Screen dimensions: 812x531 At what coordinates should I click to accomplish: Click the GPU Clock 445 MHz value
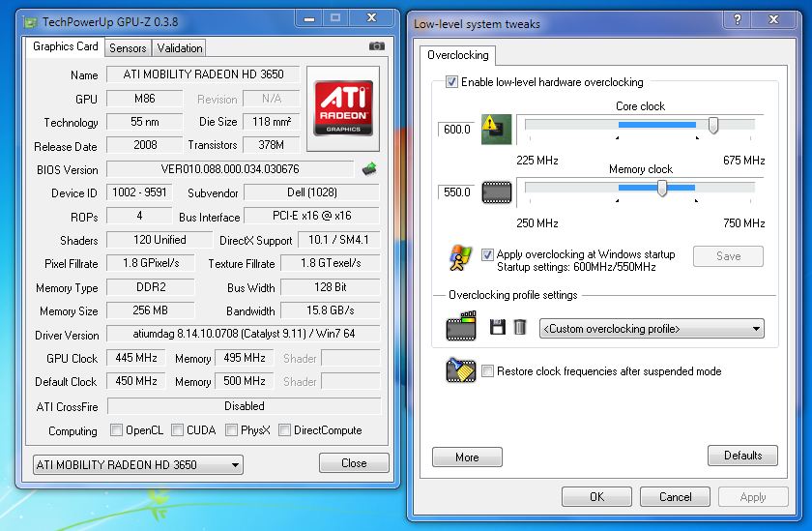pos(135,358)
